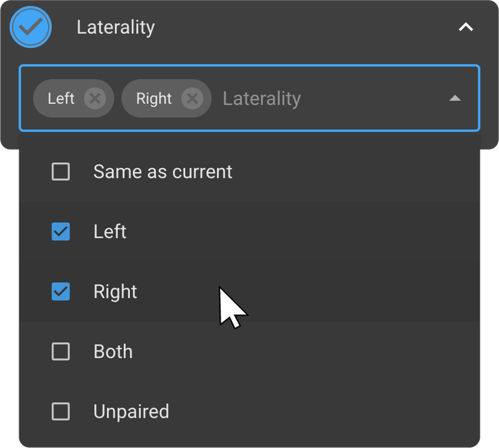The image size is (499, 448).
Task: Click the Left option label in list
Action: 110,232
